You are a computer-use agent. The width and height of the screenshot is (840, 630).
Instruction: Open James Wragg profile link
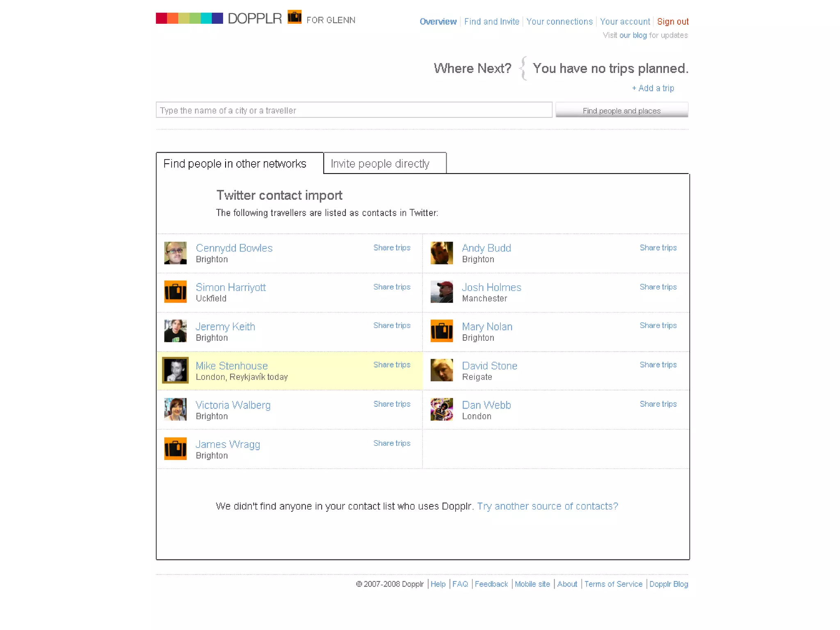[x=228, y=444]
